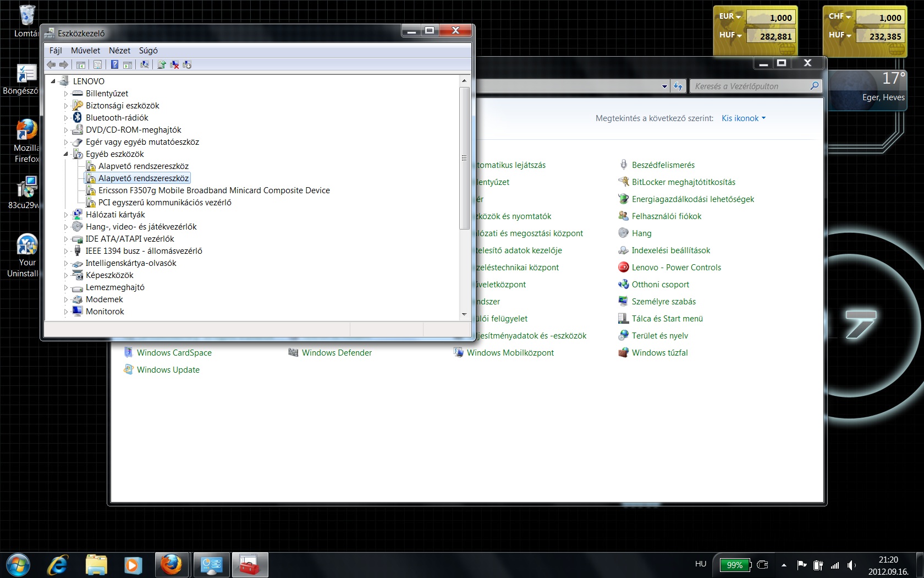Open the Nézet menu
Image resolution: width=924 pixels, height=578 pixels.
(x=119, y=50)
